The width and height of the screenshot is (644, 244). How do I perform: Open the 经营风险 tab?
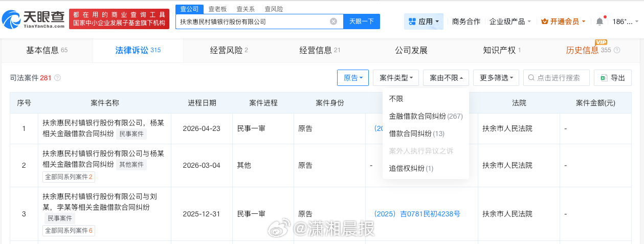click(x=229, y=50)
